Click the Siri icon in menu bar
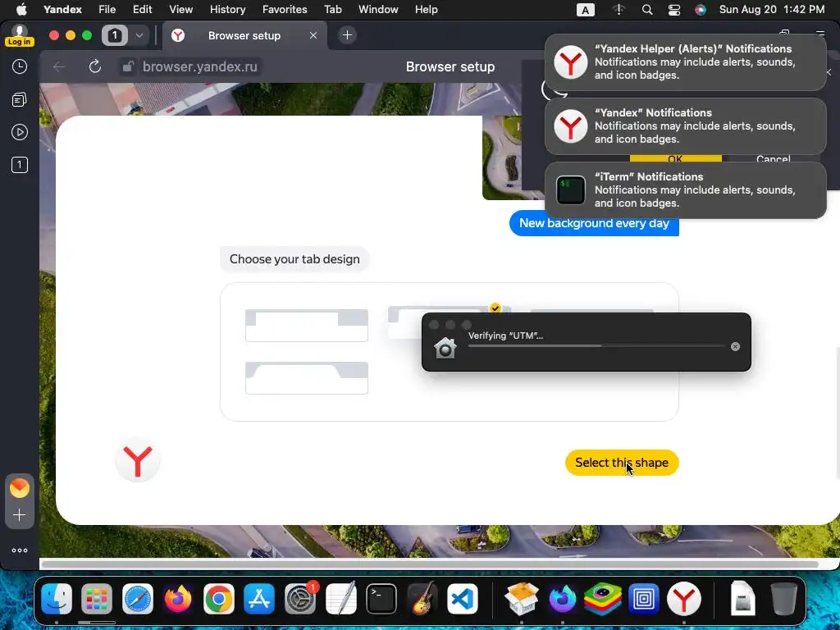 click(701, 10)
